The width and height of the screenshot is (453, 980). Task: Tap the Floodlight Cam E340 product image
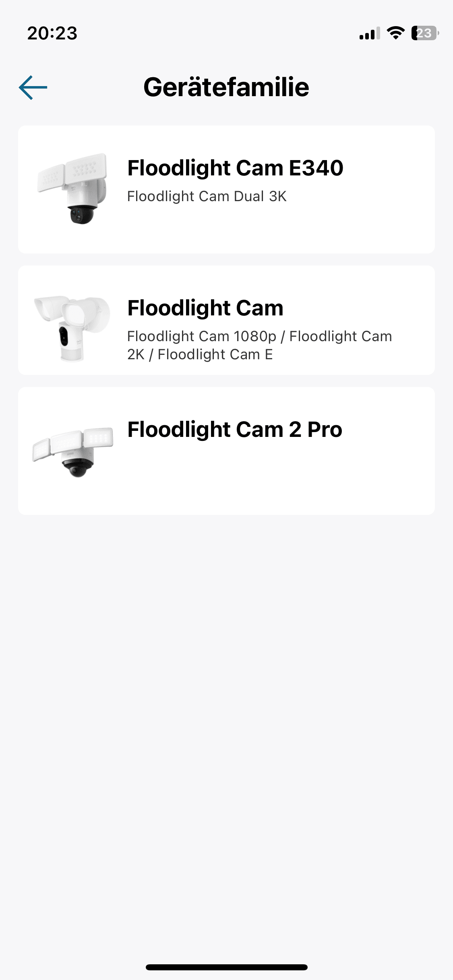72,188
